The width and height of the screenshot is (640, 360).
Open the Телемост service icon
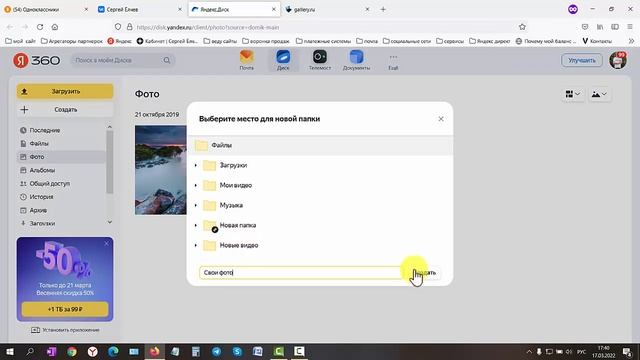pyautogui.click(x=320, y=60)
